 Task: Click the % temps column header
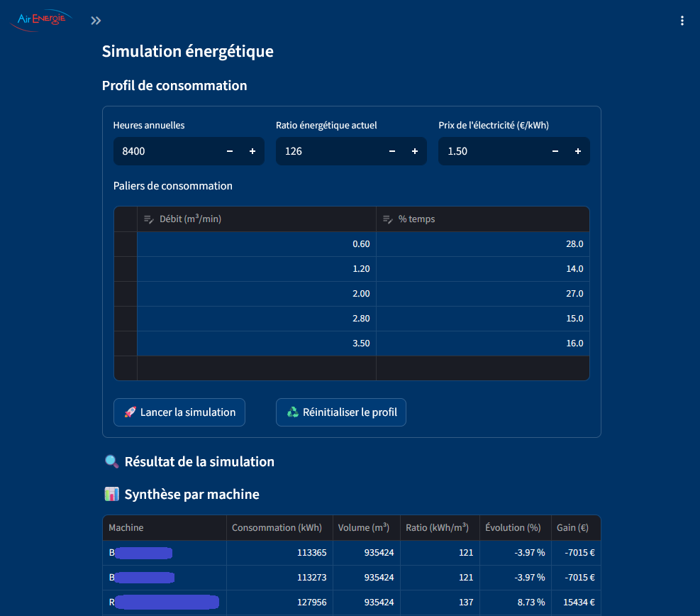point(482,219)
